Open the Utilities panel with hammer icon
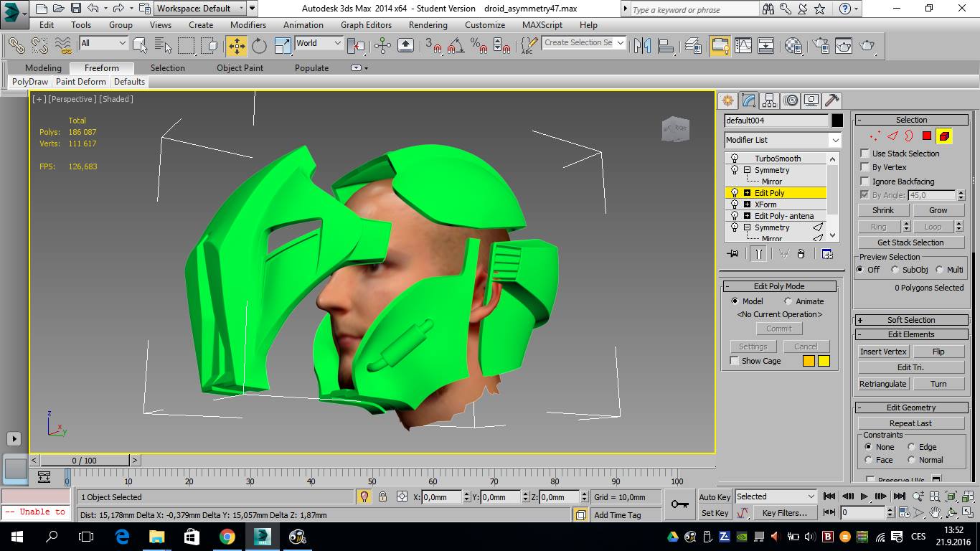This screenshot has height=551, width=980. [x=831, y=100]
